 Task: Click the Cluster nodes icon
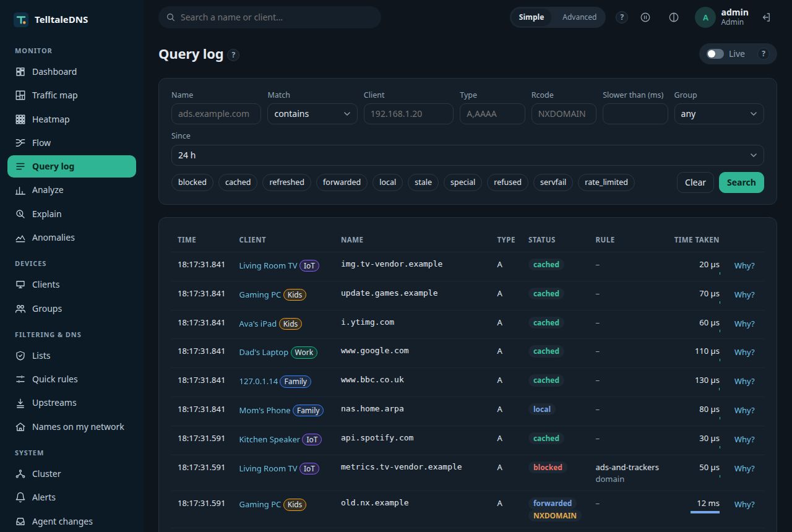20,474
